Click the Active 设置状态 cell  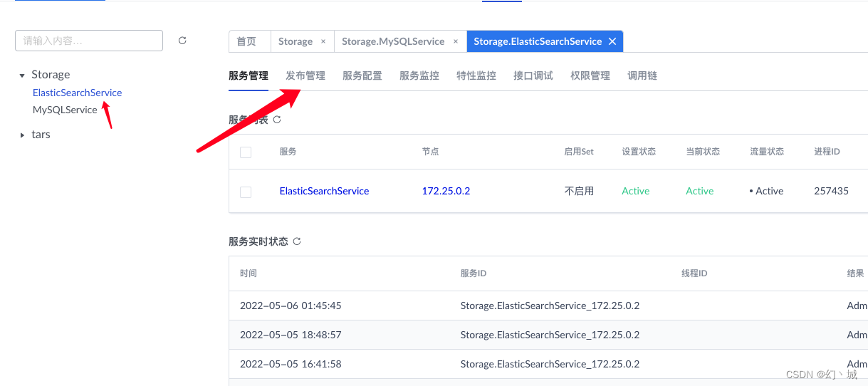coord(636,191)
